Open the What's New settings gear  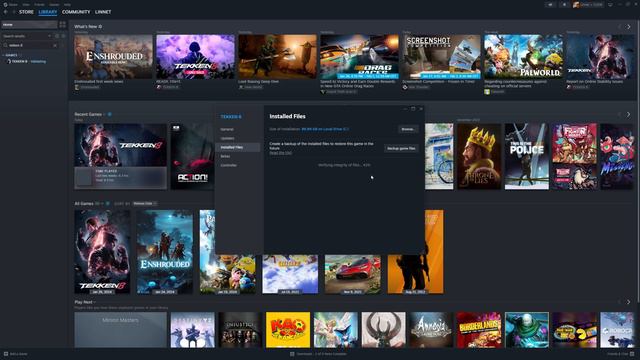[100, 27]
